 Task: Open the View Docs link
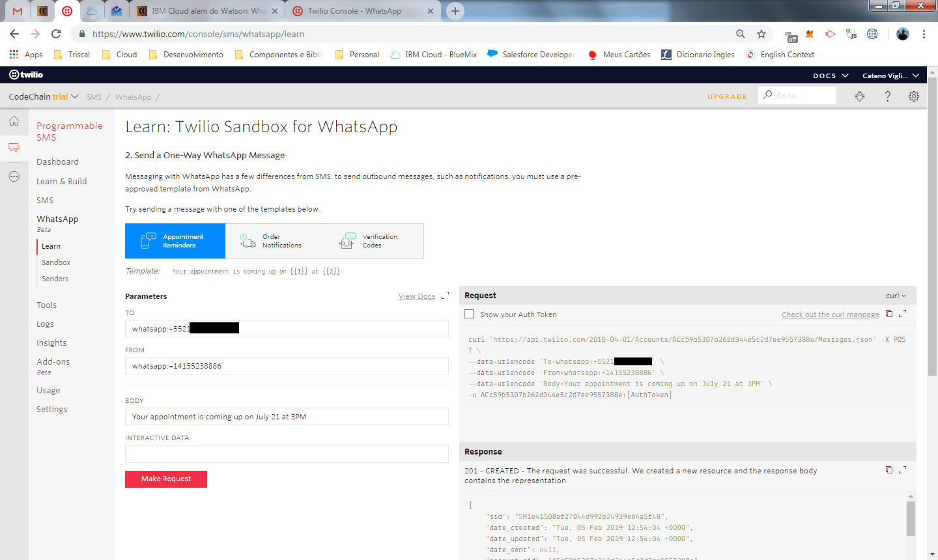click(417, 296)
